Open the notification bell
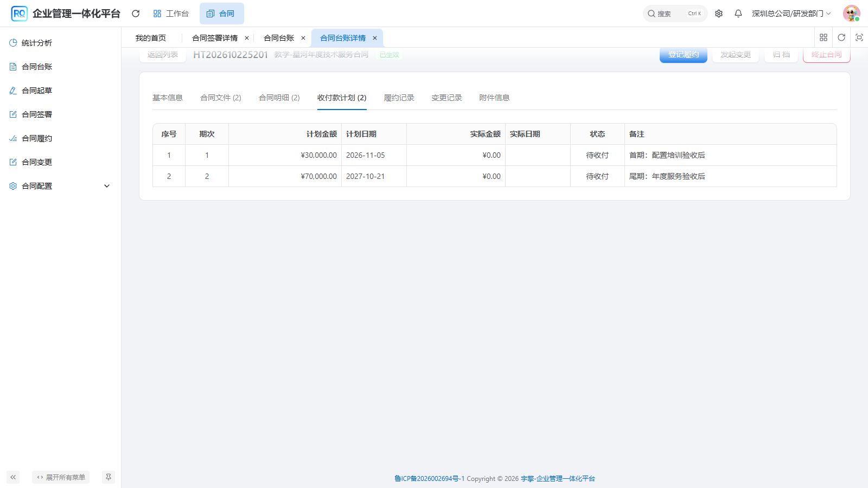The width and height of the screenshot is (868, 488). coord(738,14)
